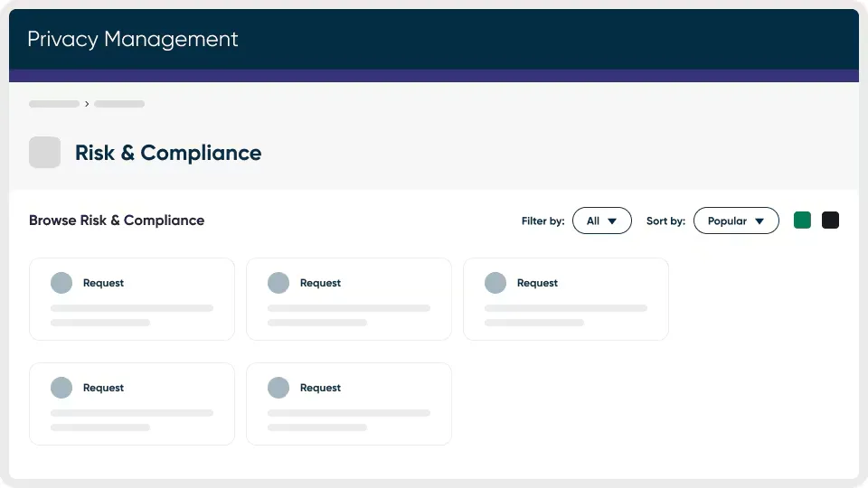Open the top-right "Request" card title

(537, 283)
